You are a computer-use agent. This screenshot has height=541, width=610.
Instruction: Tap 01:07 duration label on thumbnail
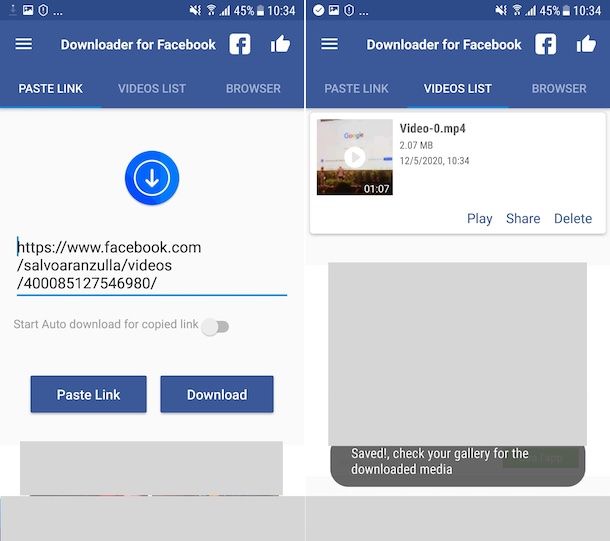[377, 189]
